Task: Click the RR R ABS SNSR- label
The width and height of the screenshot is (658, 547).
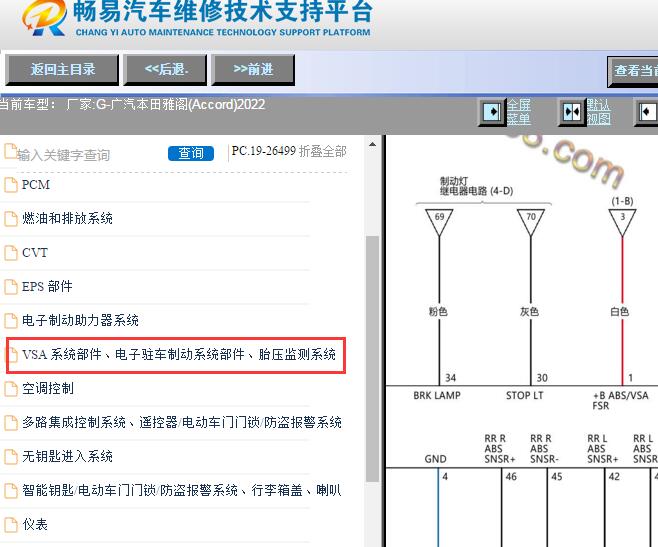Action: click(544, 449)
